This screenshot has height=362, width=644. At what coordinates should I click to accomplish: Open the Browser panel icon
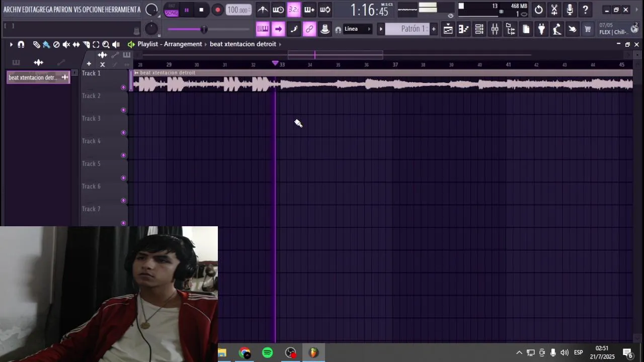tap(510, 29)
